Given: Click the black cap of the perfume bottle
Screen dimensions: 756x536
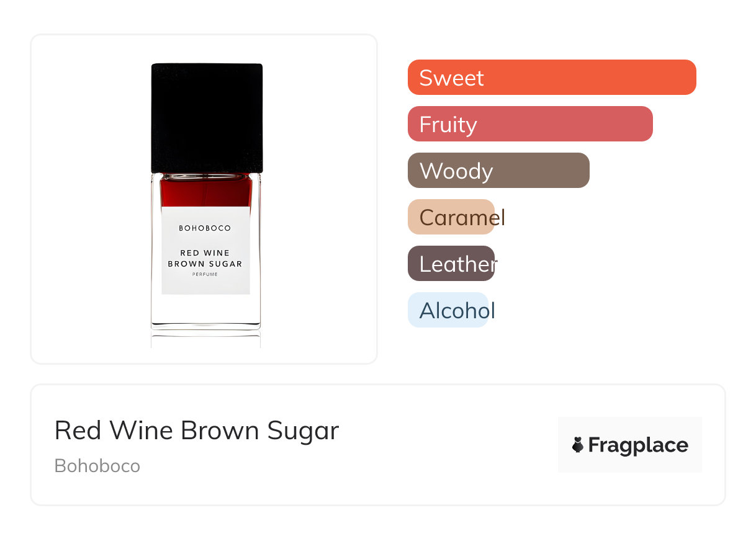Looking at the screenshot, I should 207,118.
